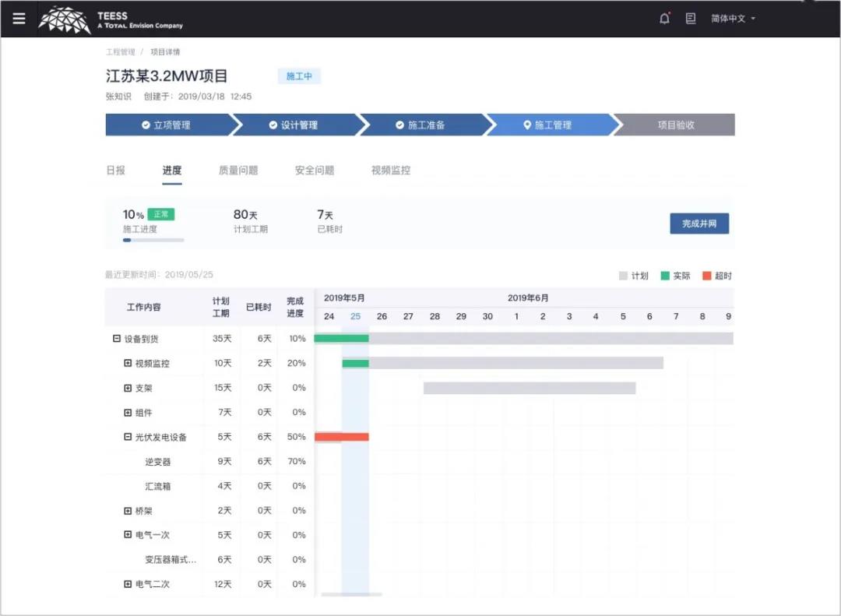
Task: Open the hamburger menu icon
Action: point(19,19)
